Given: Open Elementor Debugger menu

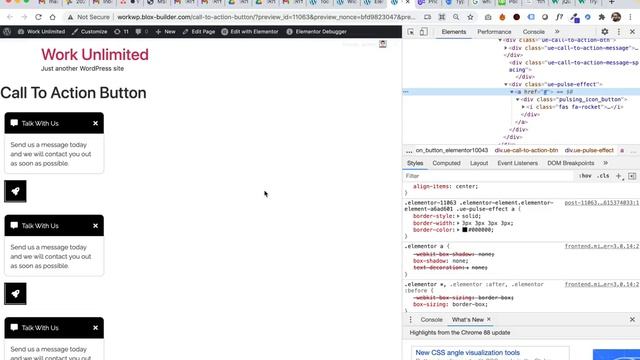Looking at the screenshot, I should [x=316, y=31].
